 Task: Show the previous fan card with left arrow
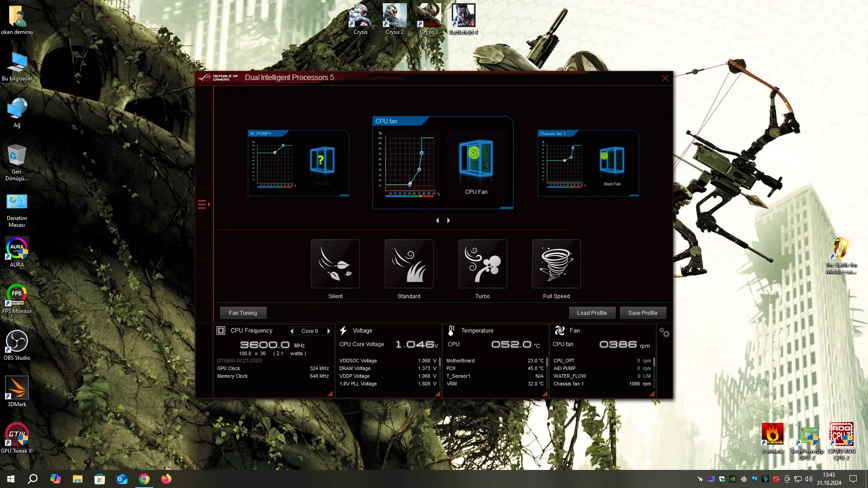437,221
